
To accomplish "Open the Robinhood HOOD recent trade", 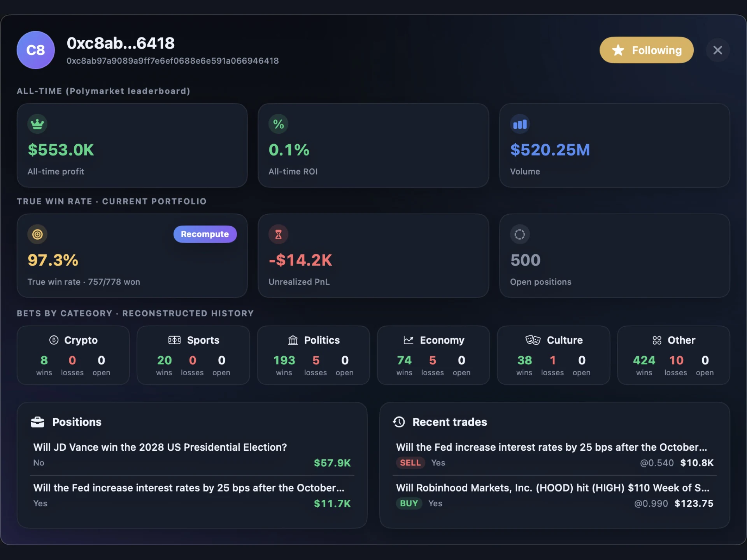I will (x=555, y=495).
